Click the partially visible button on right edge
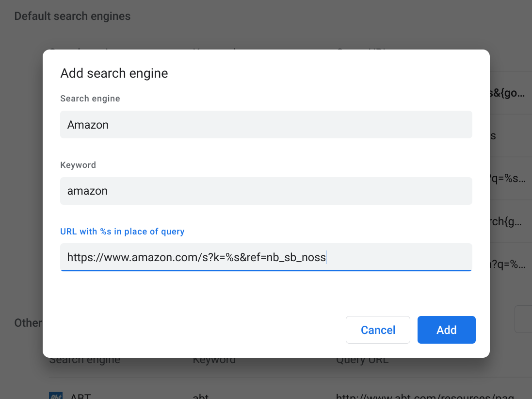Viewport: 532px width, 399px height. coord(526,319)
